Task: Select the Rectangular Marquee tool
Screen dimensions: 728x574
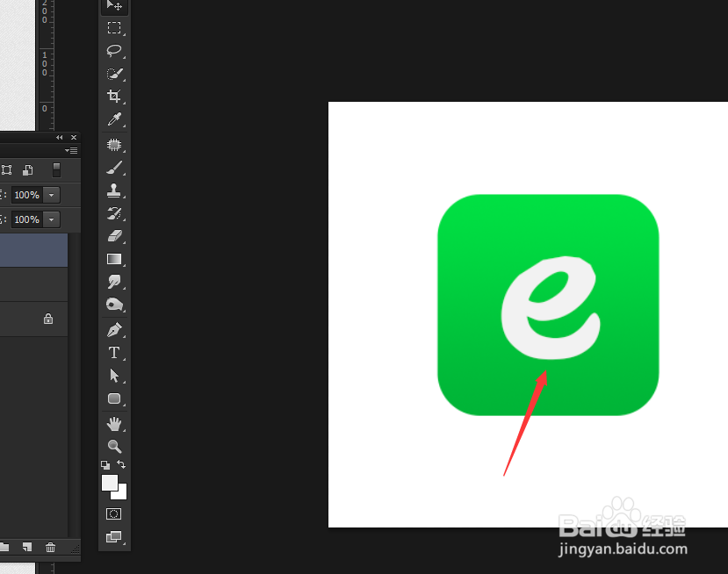Action: (x=114, y=28)
